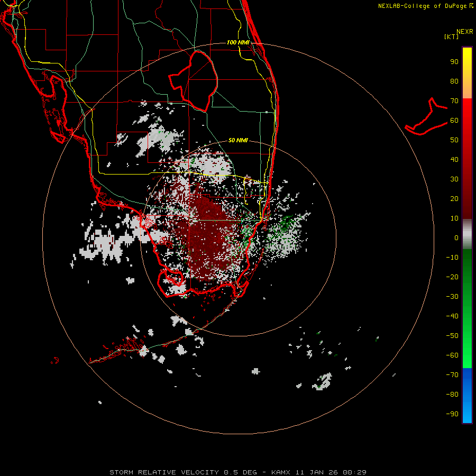Viewport: 476px width, 476px height.
Task: Click the -30 value on the velocity scale
Action: (x=452, y=297)
